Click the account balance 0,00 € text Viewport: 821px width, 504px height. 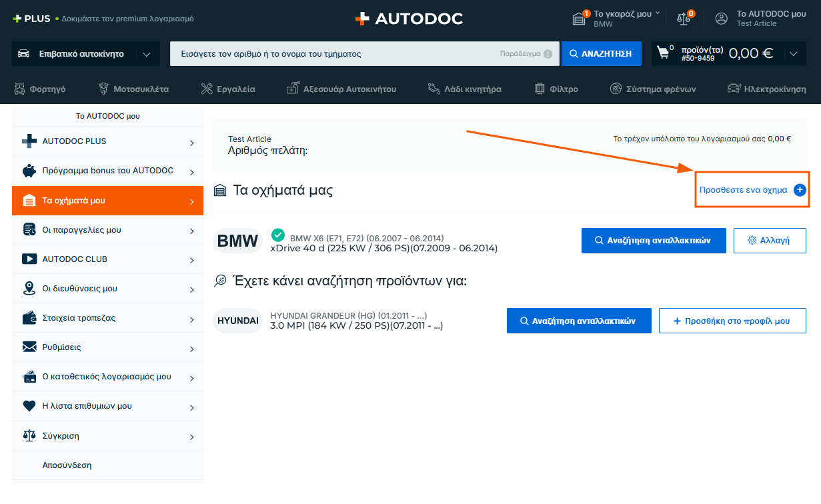tap(779, 139)
